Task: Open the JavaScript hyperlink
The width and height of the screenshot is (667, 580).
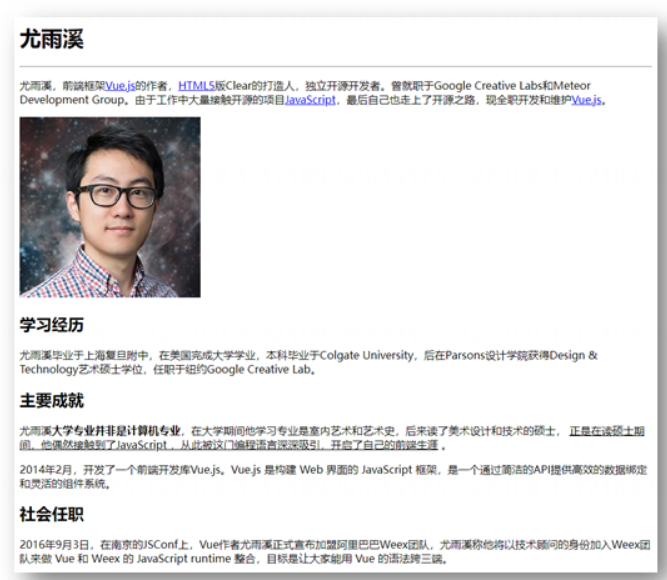Action: pyautogui.click(x=310, y=100)
